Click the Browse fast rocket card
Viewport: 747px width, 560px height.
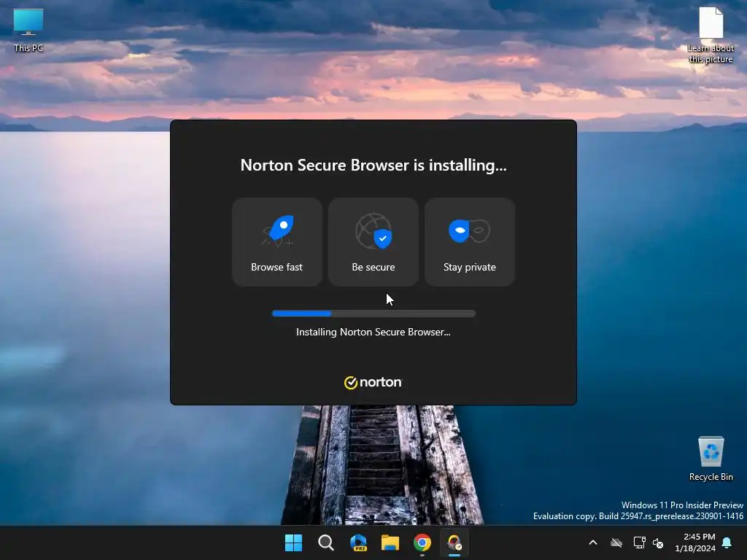point(276,242)
